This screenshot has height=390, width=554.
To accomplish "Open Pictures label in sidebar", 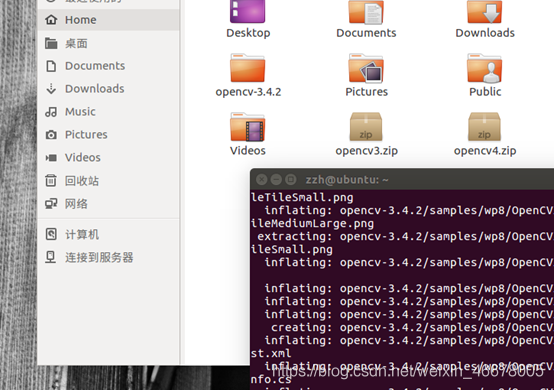I will click(86, 135).
